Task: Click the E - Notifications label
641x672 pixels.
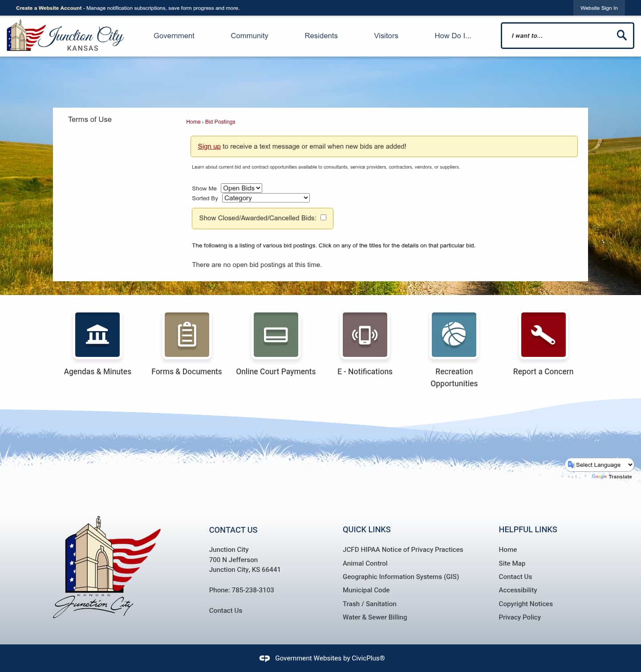Action: pos(365,372)
